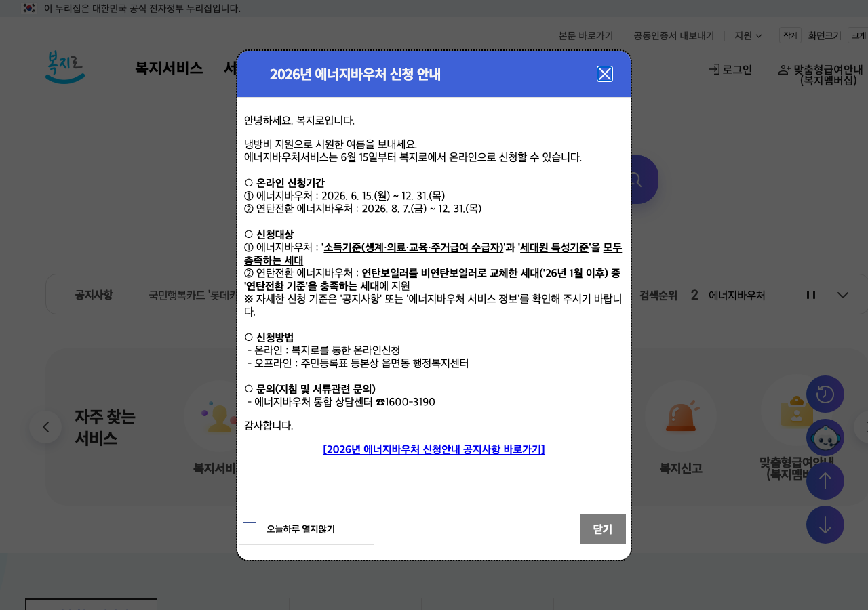Screen dimensions: 868x610
Task: Click the 공지사항 label
Action: [x=94, y=295]
